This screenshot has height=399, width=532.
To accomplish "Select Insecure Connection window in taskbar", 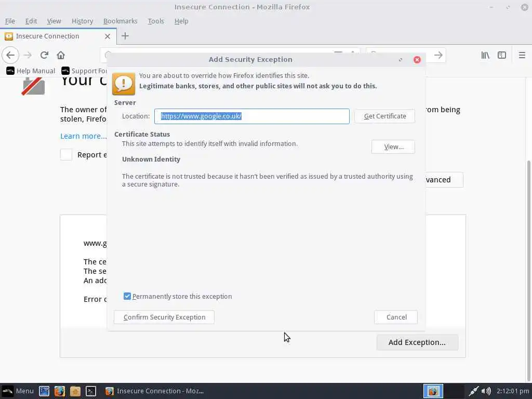I will (x=154, y=391).
